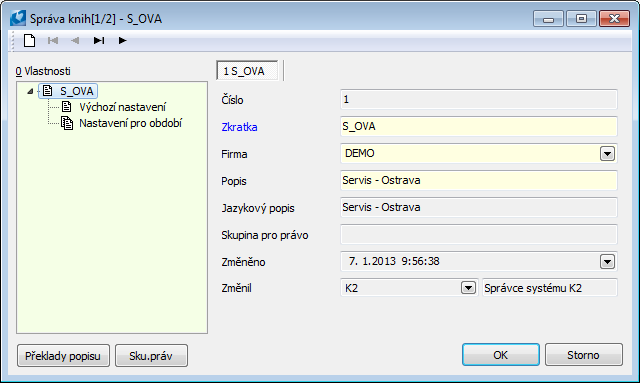Go to first record toolbar arrow
Screen dimensions: 640x383
coord(53,40)
